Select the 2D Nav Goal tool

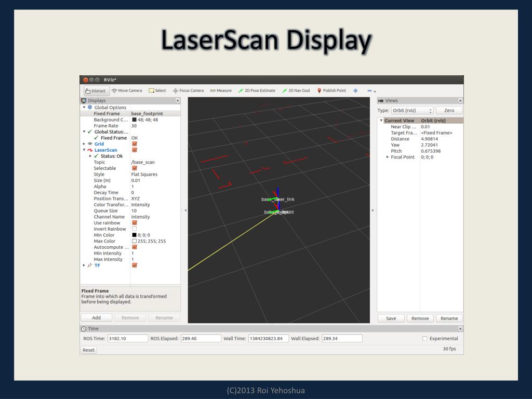click(296, 90)
